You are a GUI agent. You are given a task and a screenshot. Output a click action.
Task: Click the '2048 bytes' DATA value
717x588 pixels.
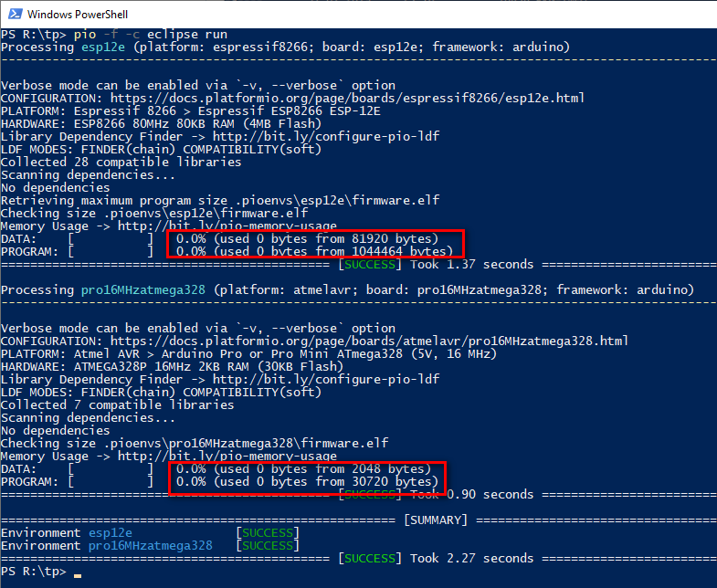click(388, 469)
